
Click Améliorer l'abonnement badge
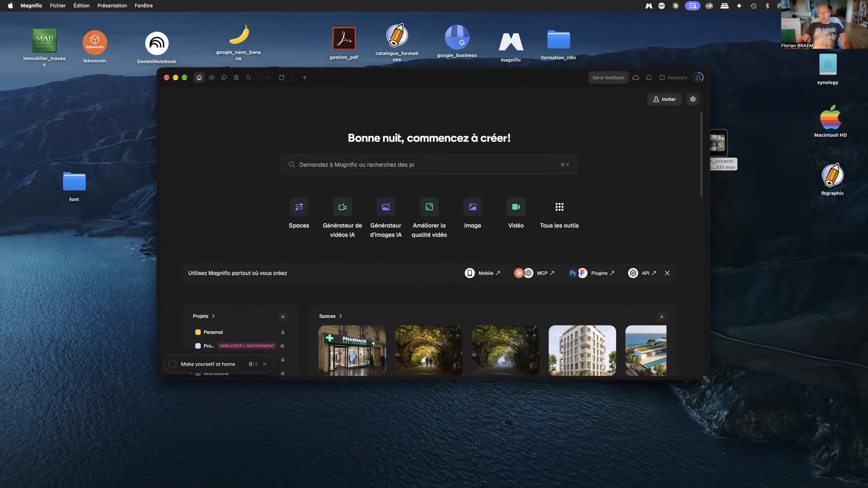coord(247,346)
